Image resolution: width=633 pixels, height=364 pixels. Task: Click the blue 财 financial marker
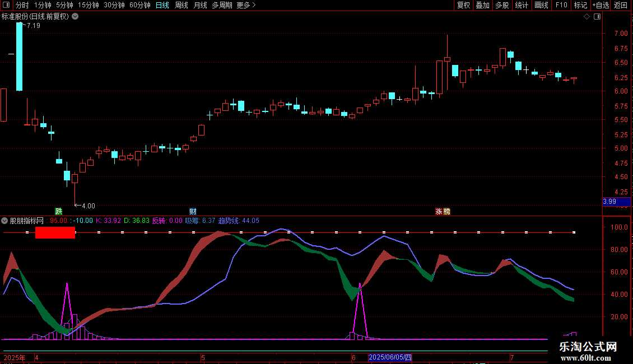tap(193, 212)
